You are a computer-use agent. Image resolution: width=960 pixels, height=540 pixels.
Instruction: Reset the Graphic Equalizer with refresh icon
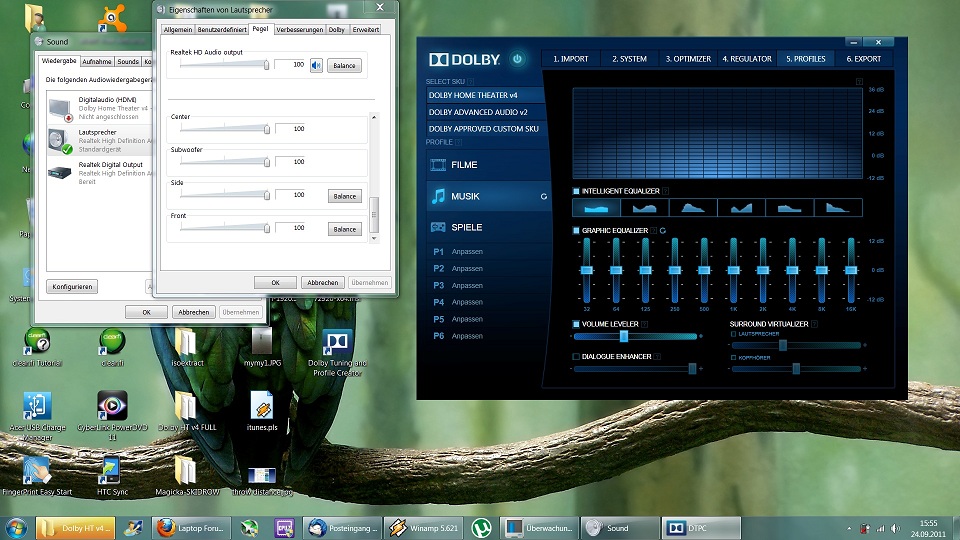[663, 231]
